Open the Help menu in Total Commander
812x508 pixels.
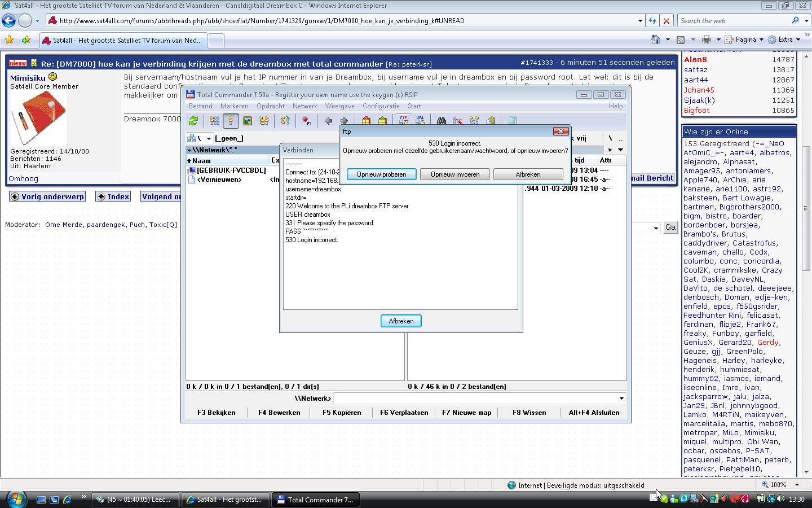pyautogui.click(x=616, y=106)
